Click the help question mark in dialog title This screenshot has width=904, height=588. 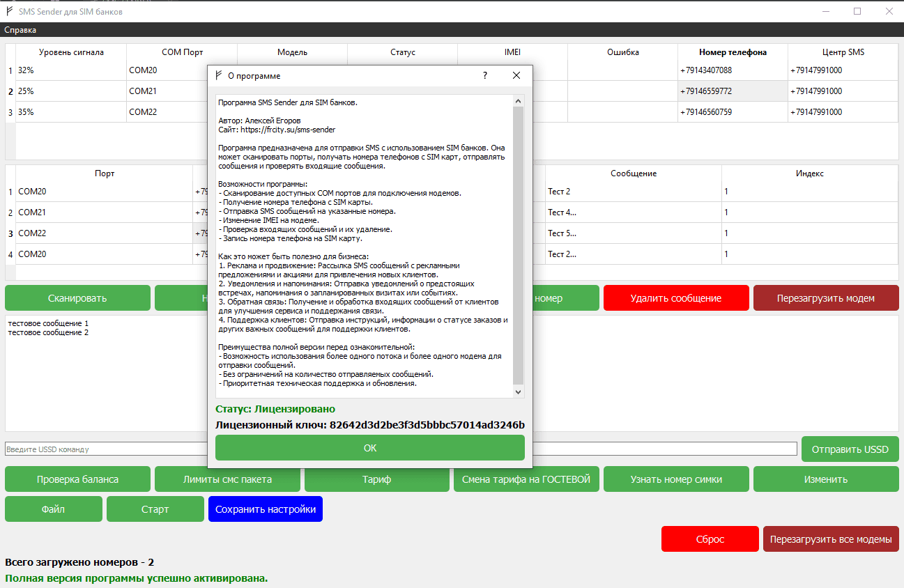coord(485,75)
